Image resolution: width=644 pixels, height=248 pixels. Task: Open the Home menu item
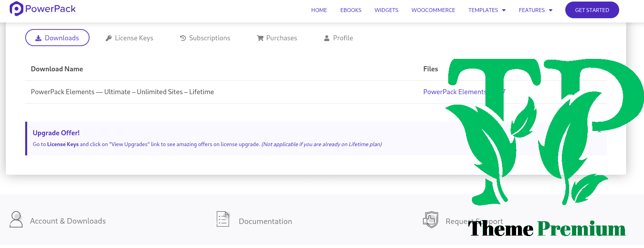(319, 10)
